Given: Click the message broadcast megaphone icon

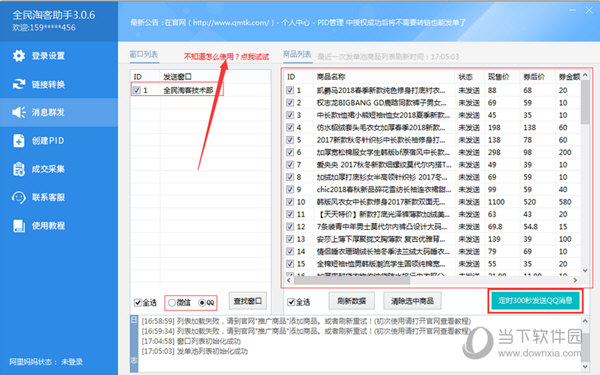Looking at the screenshot, I should click(x=19, y=112).
